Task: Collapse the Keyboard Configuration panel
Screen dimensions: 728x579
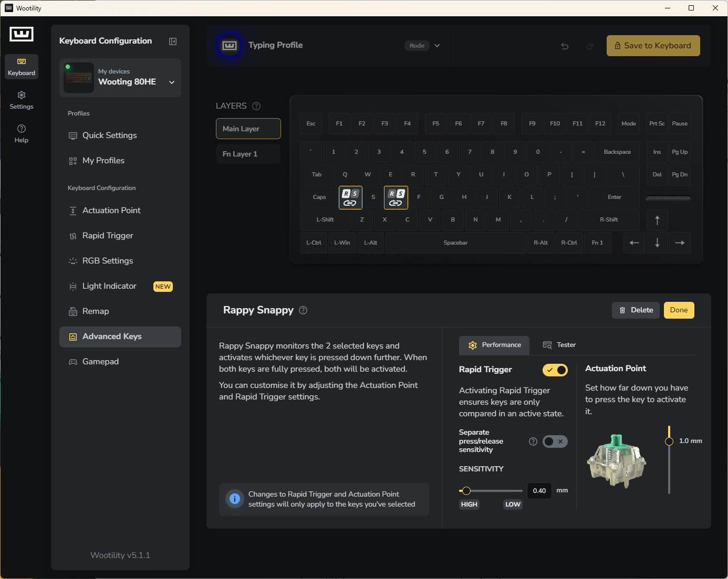Action: click(173, 41)
